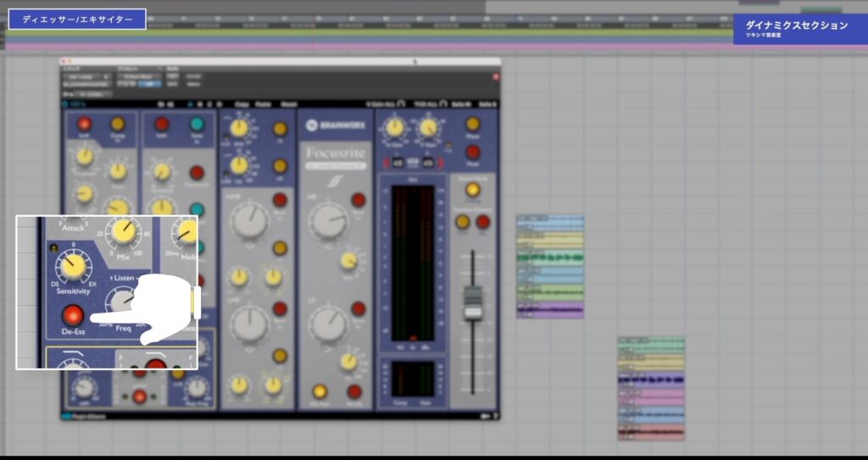Toggle the red Link button in gate section

point(162,124)
